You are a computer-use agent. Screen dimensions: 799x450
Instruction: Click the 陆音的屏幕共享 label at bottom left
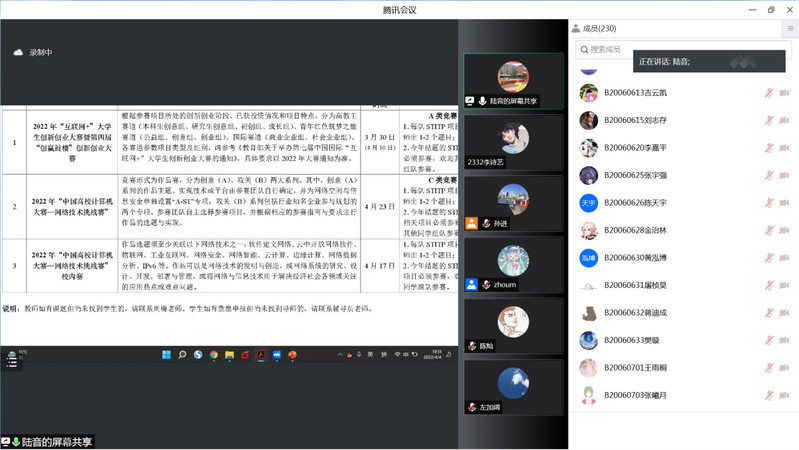point(56,441)
